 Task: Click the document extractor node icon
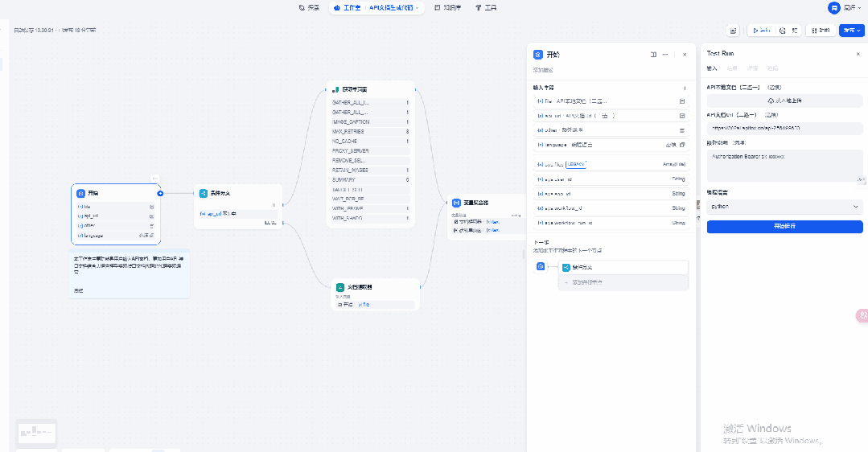point(340,287)
